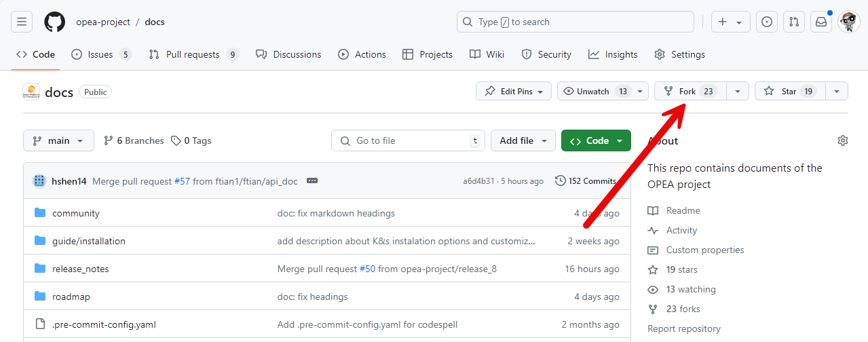Open the notifications inbox icon

tap(821, 22)
